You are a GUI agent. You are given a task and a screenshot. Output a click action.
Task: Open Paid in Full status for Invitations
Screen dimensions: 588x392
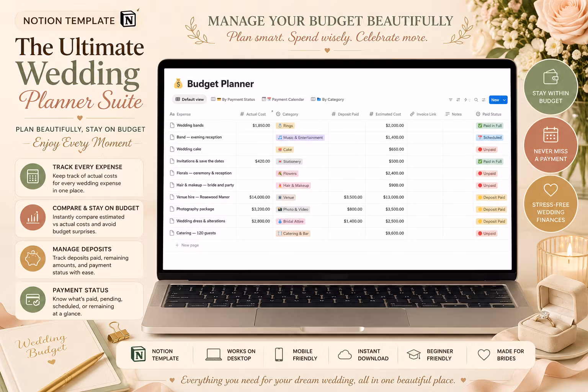tap(490, 162)
